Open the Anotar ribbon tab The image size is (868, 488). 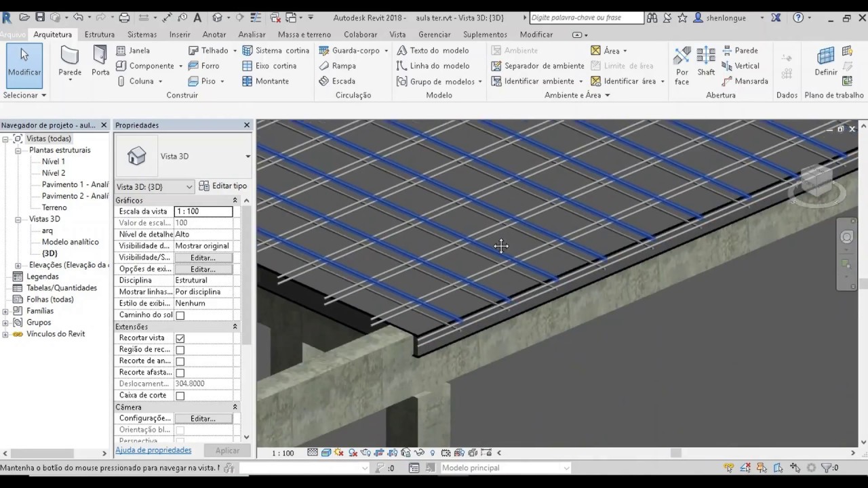(x=214, y=35)
